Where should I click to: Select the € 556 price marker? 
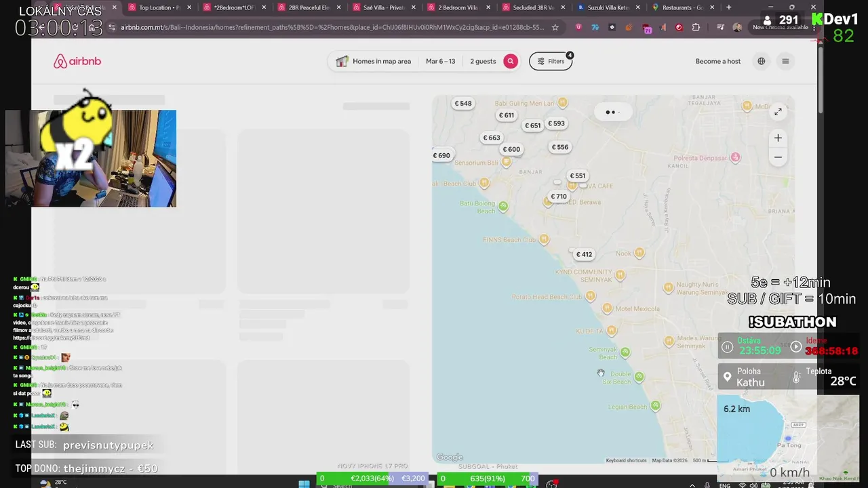point(560,147)
